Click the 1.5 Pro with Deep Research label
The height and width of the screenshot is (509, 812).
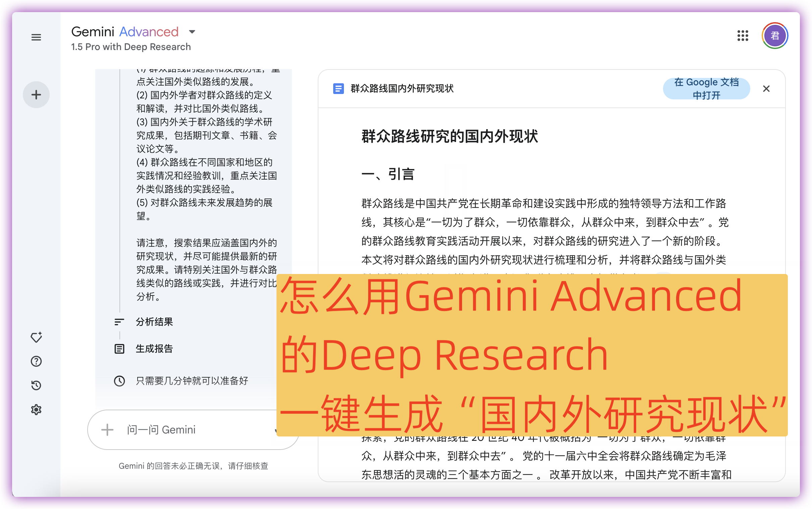(131, 47)
